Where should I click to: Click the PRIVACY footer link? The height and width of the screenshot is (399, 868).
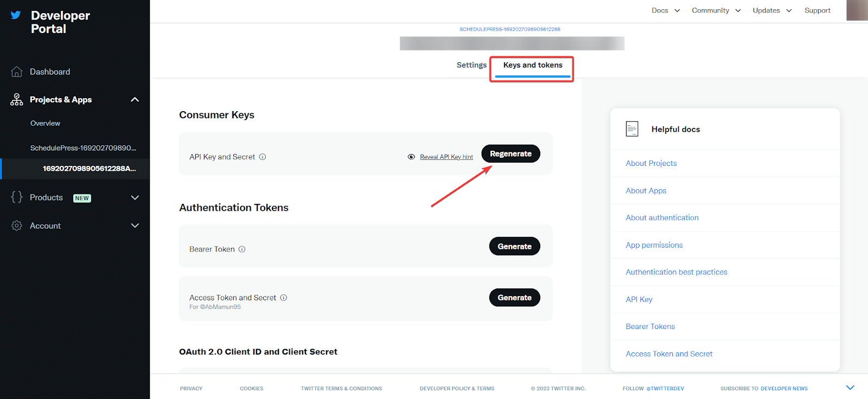coord(191,389)
